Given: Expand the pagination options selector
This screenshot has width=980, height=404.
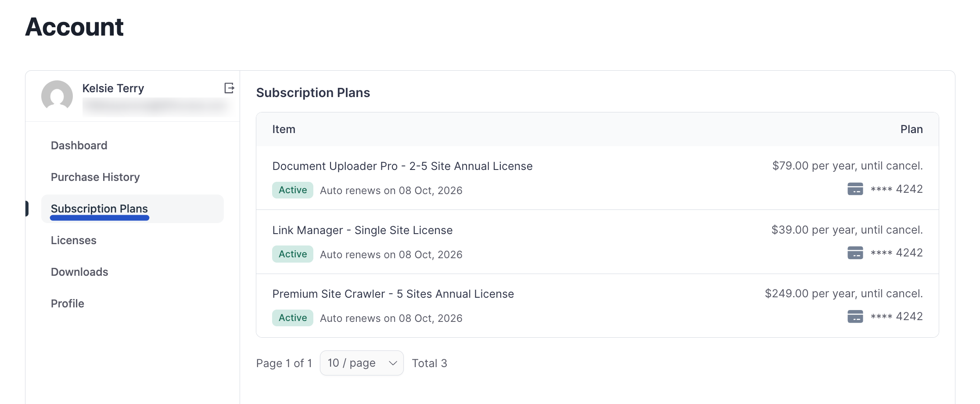Looking at the screenshot, I should coord(361,363).
